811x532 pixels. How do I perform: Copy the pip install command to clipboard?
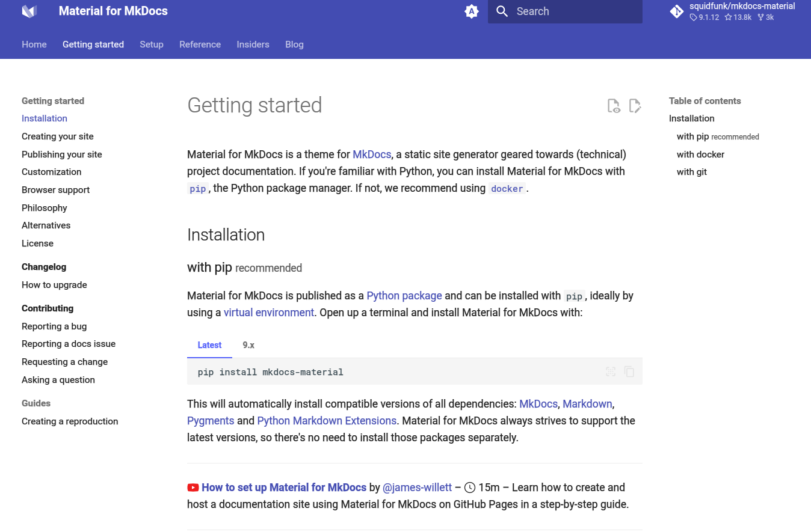(x=629, y=371)
